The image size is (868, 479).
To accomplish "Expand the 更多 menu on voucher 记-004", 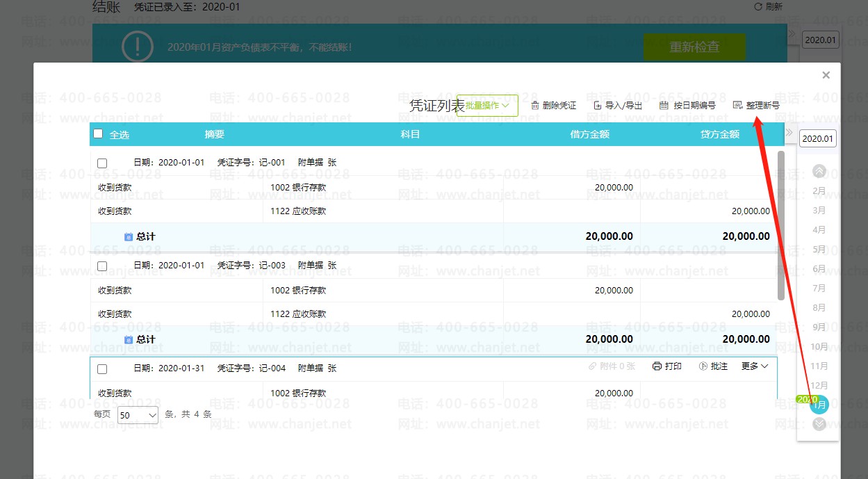I will [x=755, y=366].
